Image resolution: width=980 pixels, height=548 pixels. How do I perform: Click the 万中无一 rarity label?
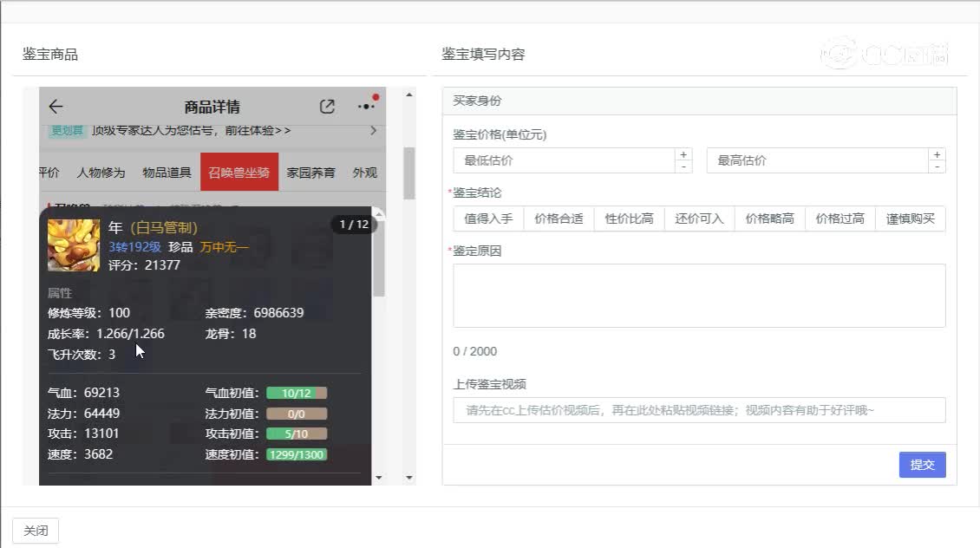point(225,247)
